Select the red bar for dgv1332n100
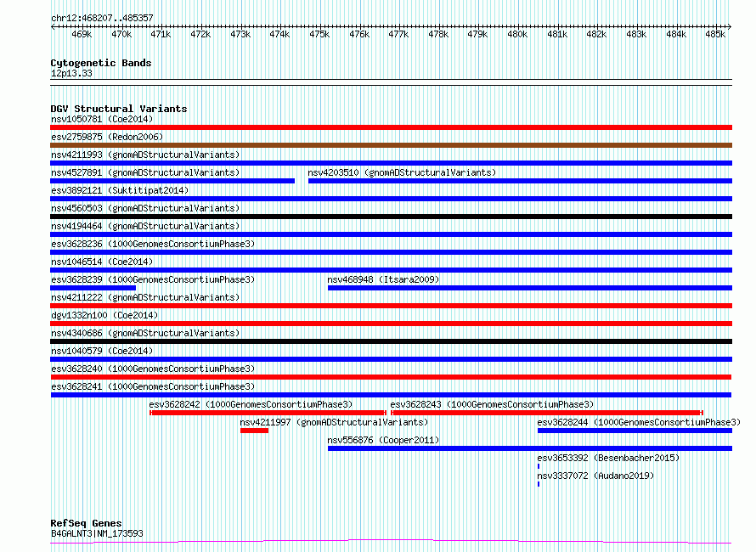This screenshot has width=756, height=552. point(391,324)
